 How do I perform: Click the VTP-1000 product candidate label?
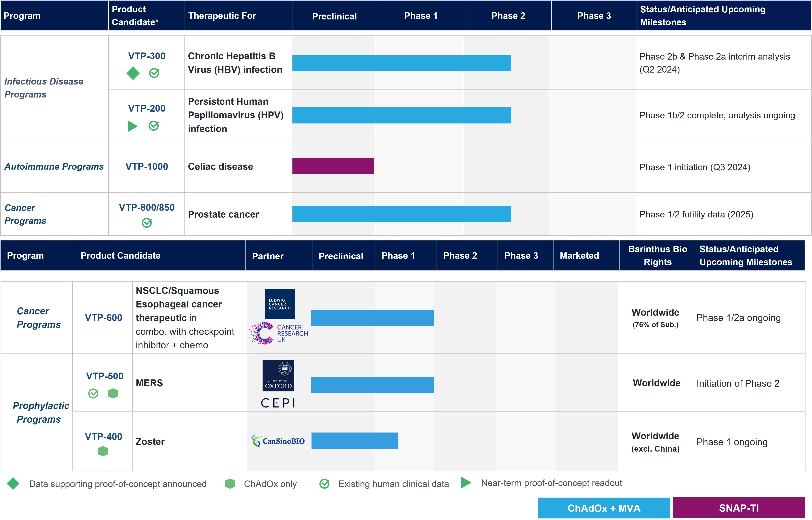click(147, 167)
